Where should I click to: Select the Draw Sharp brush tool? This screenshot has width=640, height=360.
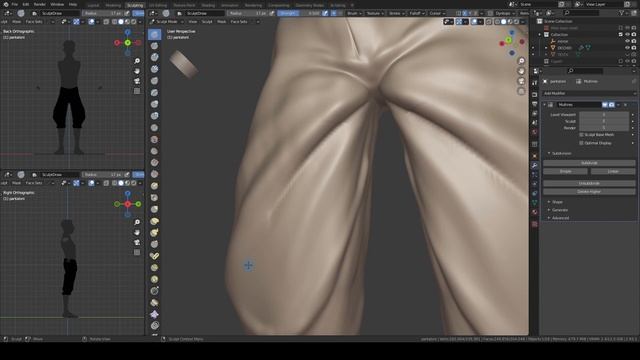click(x=154, y=46)
